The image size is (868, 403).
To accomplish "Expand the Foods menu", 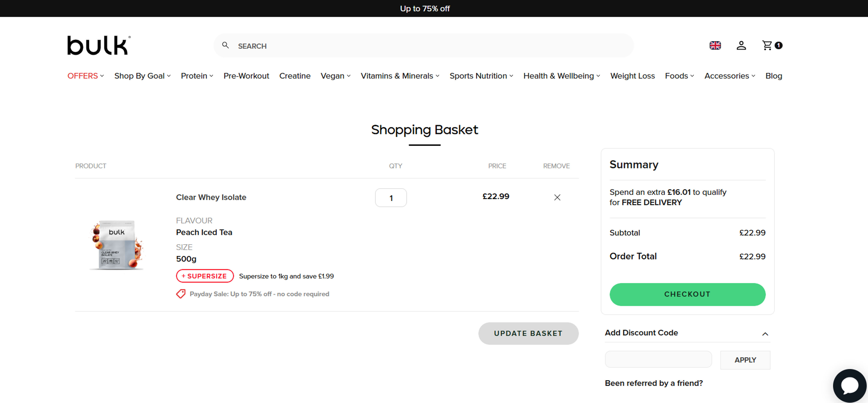I will (x=679, y=76).
